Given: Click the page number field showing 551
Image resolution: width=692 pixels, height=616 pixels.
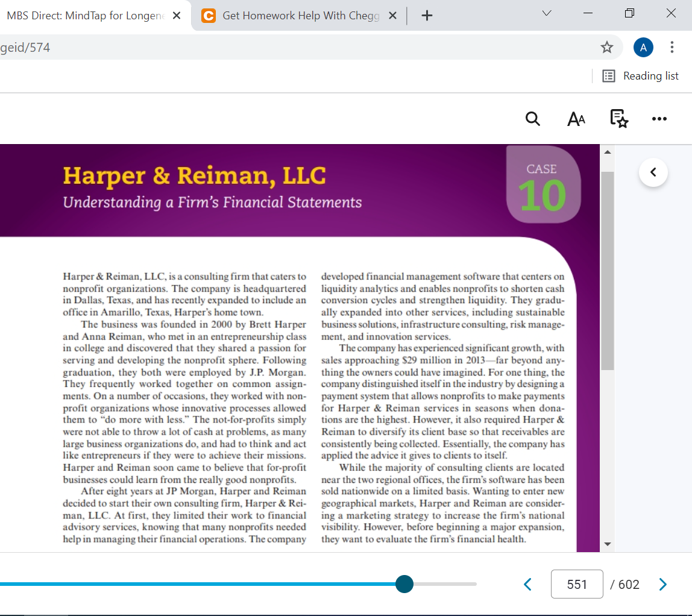Looking at the screenshot, I should [577, 584].
